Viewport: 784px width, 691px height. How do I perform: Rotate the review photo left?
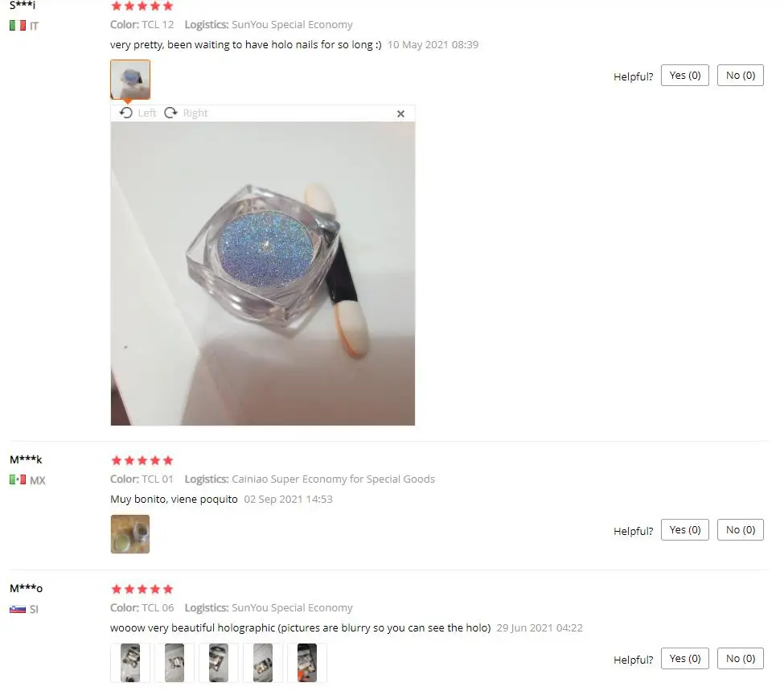point(138,113)
